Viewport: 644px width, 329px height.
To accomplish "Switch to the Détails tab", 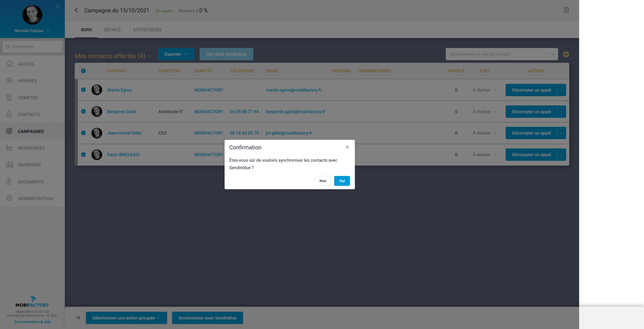I will click(x=112, y=30).
